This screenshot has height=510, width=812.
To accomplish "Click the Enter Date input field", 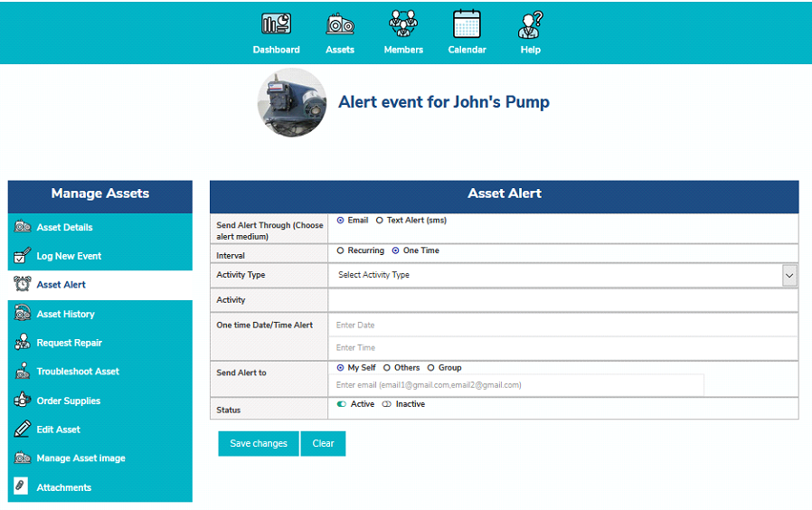I will (x=562, y=325).
